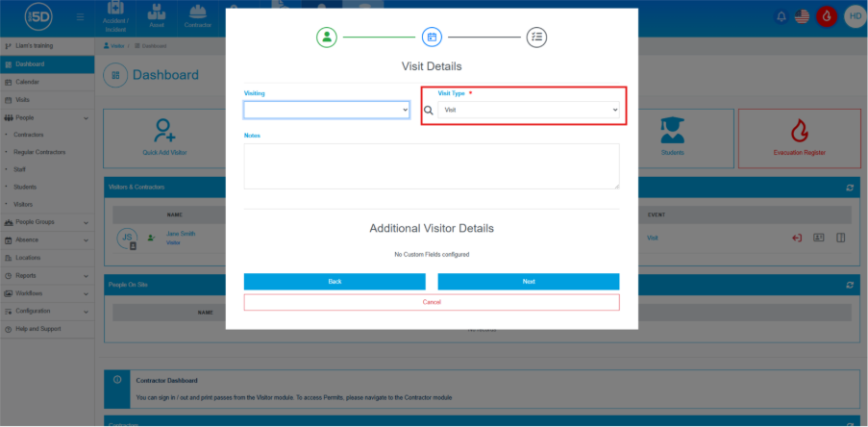Cancel the visit details dialog
The width and height of the screenshot is (868, 427).
pos(432,302)
